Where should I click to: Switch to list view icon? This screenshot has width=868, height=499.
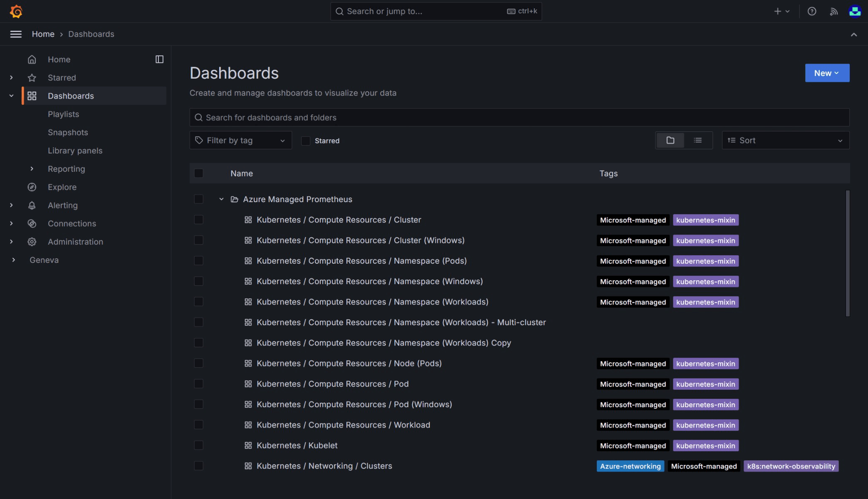tap(697, 141)
